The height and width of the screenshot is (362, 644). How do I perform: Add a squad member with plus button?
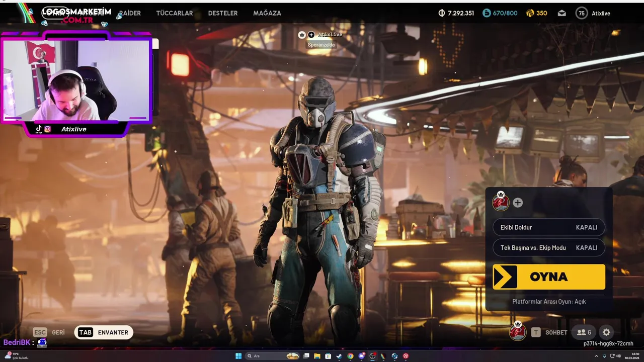[x=518, y=203]
